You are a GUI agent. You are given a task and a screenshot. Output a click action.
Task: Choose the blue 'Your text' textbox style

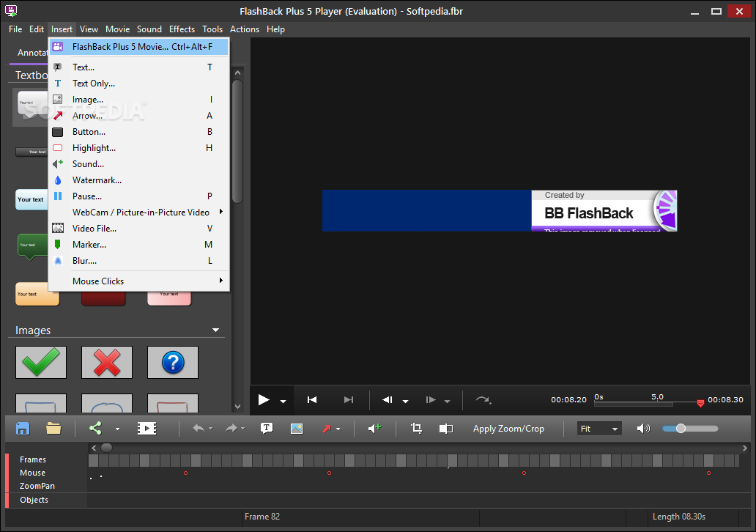click(31, 199)
